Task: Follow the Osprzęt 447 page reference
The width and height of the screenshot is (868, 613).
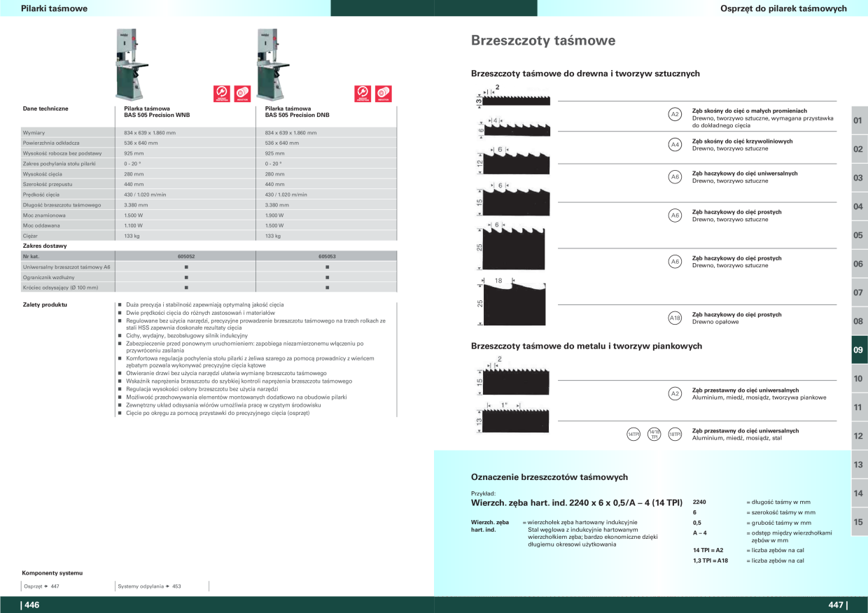Action: pyautogui.click(x=41, y=586)
